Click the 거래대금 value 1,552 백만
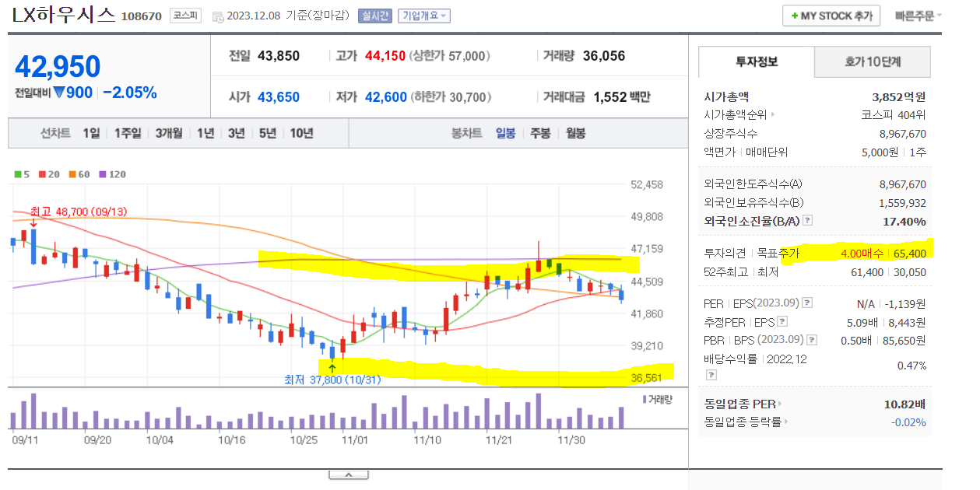Screen dimensions: 980x490 (x=621, y=97)
